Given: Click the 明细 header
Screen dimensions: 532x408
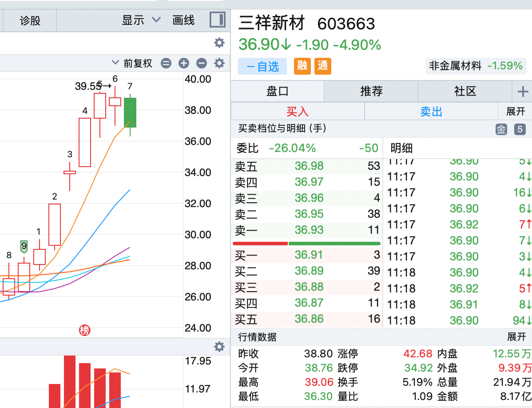Looking at the screenshot, I should pyautogui.click(x=401, y=148).
